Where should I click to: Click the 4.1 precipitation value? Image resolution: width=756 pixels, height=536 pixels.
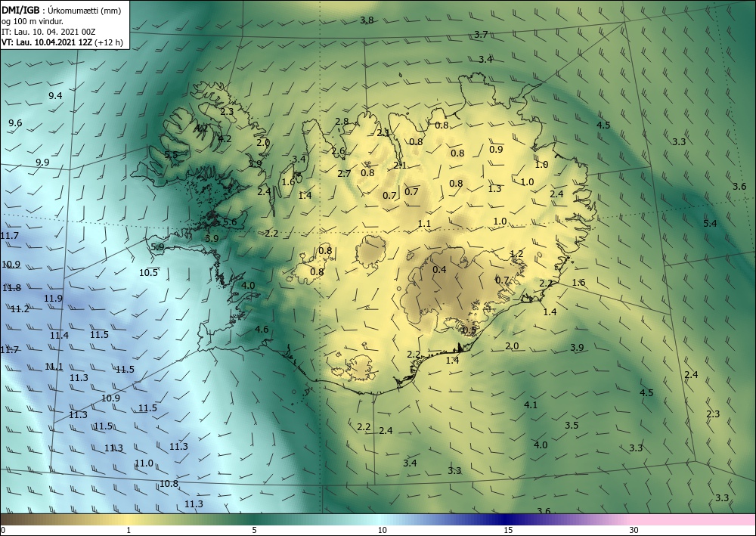tap(531, 405)
